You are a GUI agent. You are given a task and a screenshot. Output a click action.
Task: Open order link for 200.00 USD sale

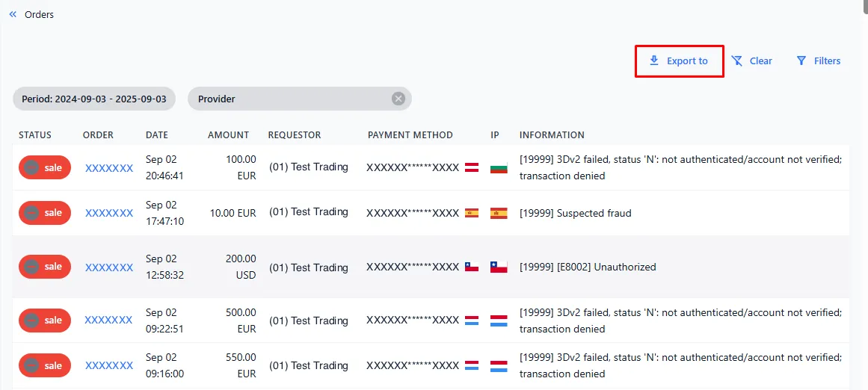[109, 267]
